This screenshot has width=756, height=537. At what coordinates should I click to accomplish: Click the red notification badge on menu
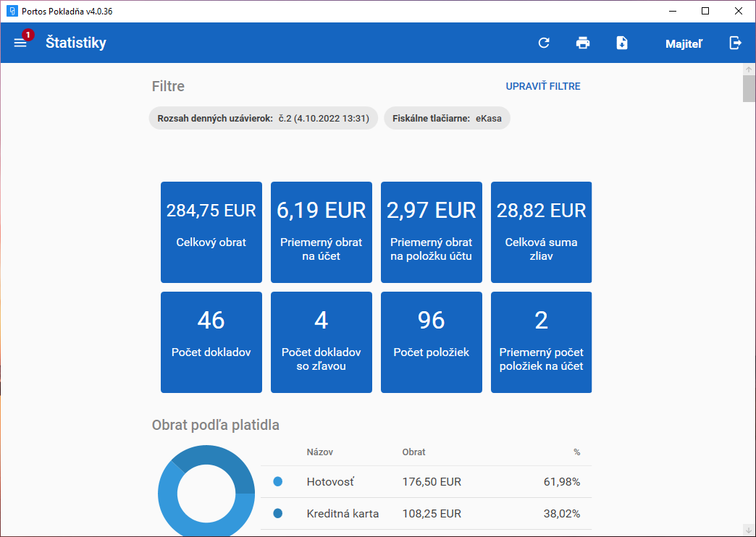(x=28, y=35)
